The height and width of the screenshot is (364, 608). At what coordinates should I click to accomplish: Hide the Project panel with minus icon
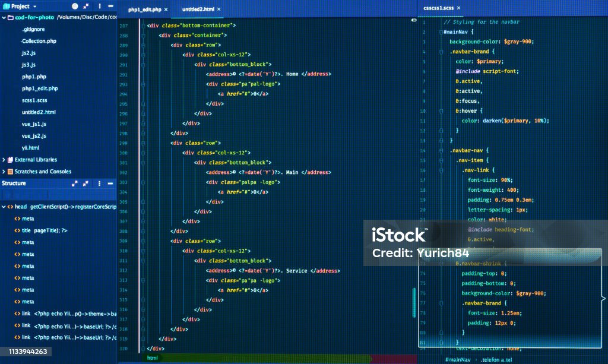(110, 6)
